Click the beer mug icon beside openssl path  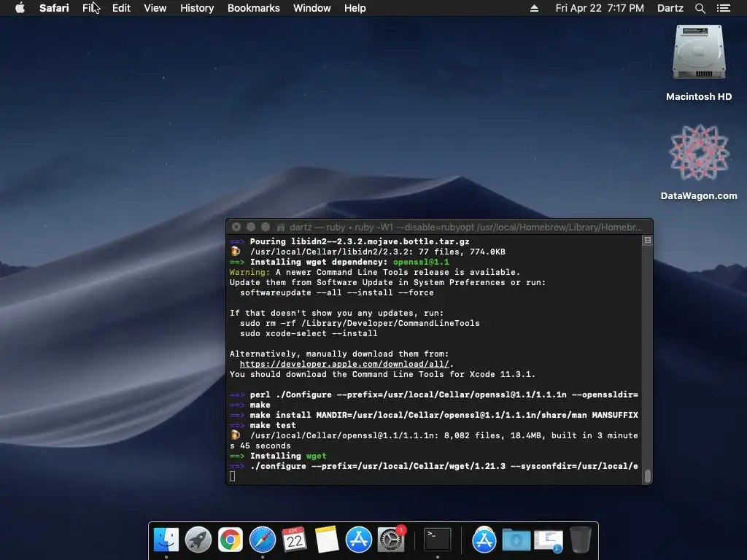click(236, 435)
